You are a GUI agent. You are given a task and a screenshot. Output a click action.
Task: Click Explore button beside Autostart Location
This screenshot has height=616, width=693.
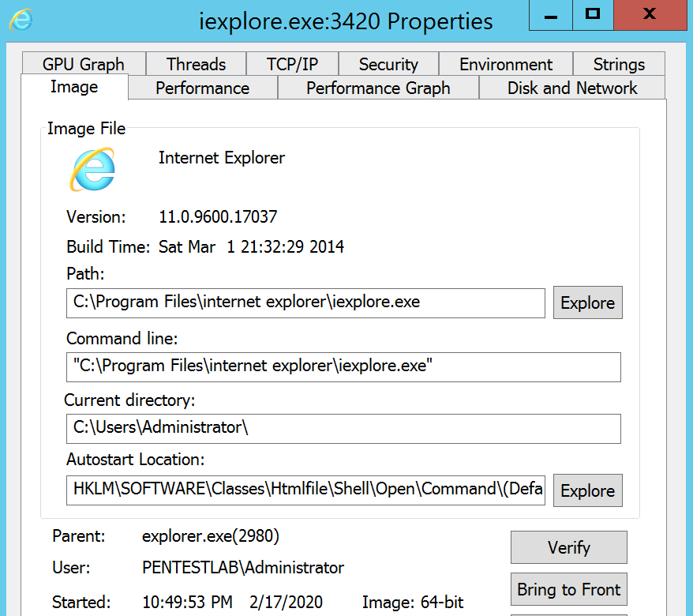click(x=587, y=490)
